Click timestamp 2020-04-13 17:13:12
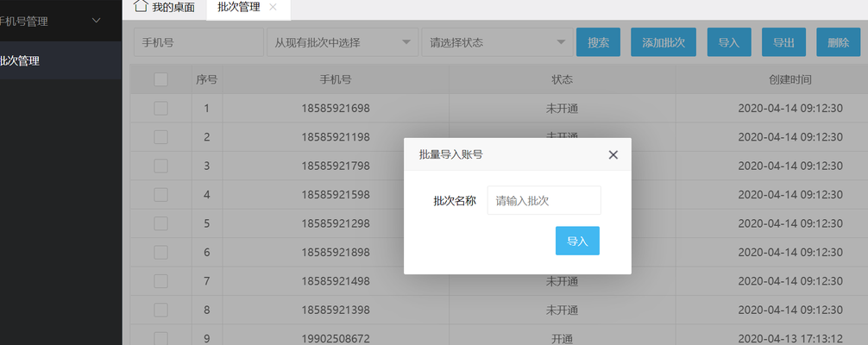868x345 pixels. click(790, 339)
